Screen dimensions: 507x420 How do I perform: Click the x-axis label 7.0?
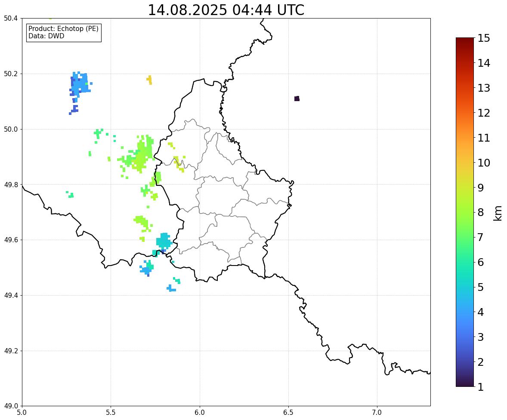click(377, 413)
